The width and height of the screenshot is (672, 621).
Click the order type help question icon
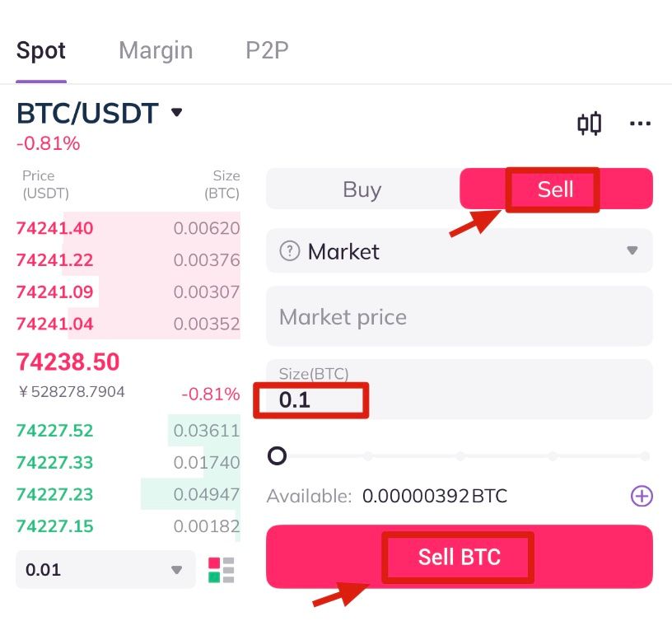(289, 251)
